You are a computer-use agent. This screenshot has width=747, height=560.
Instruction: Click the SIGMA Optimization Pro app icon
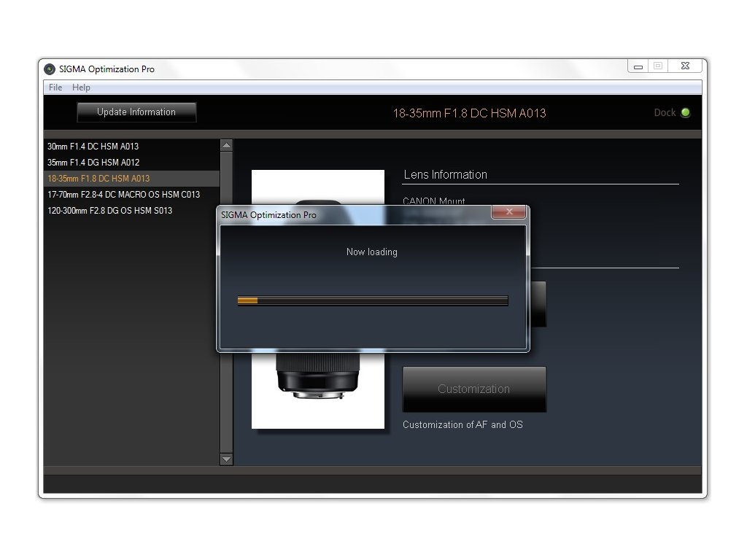click(x=50, y=69)
